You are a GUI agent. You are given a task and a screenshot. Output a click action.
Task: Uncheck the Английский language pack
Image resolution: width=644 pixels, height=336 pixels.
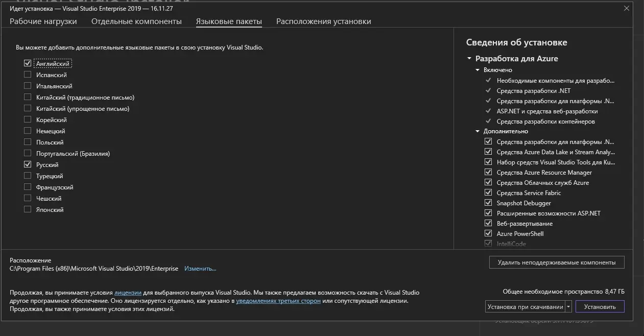[x=28, y=63]
